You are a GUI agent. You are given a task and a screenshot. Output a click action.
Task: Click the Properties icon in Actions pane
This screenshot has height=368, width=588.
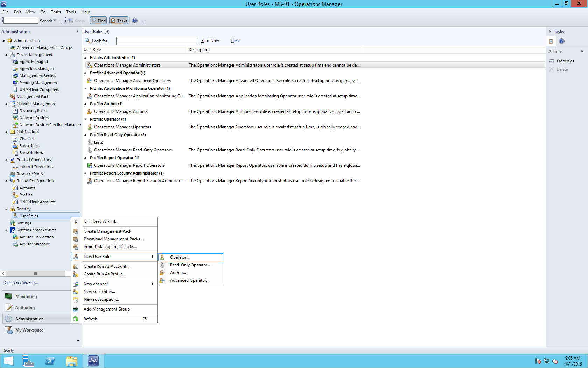[x=552, y=61]
